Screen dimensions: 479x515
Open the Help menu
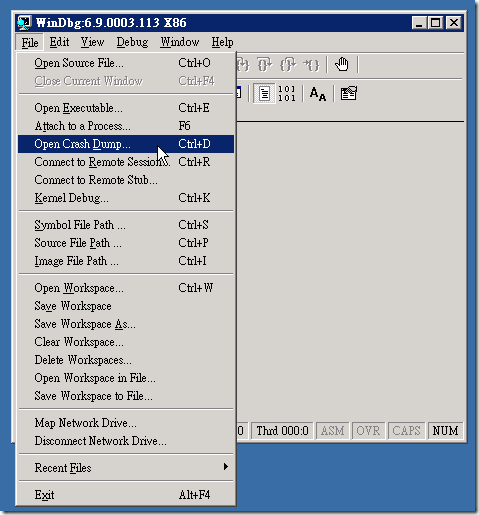[x=222, y=42]
